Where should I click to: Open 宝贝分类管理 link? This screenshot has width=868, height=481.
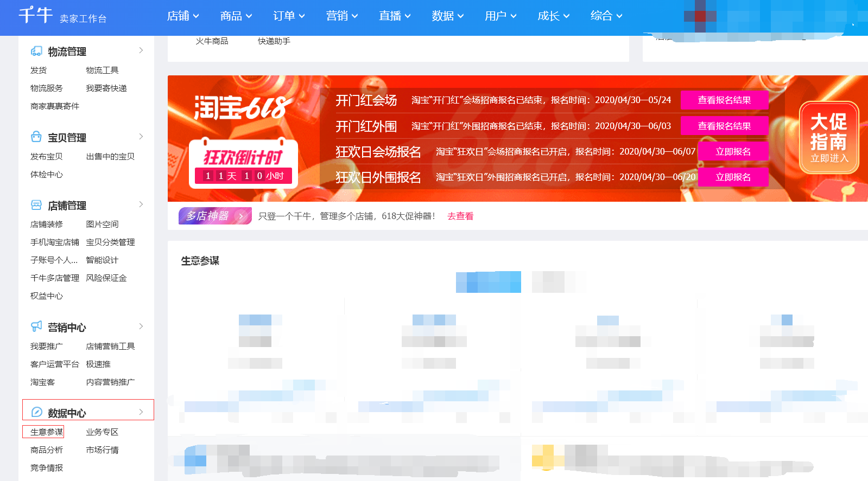110,242
